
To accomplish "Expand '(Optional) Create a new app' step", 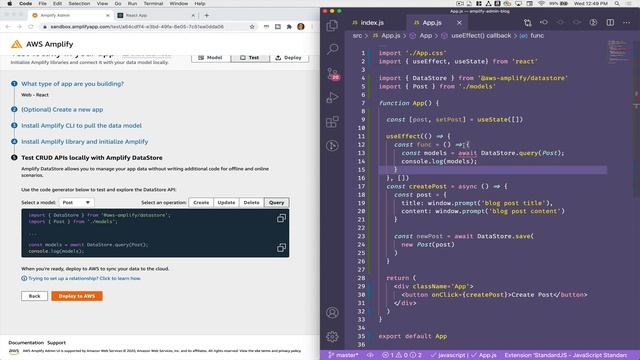I will click(x=62, y=109).
